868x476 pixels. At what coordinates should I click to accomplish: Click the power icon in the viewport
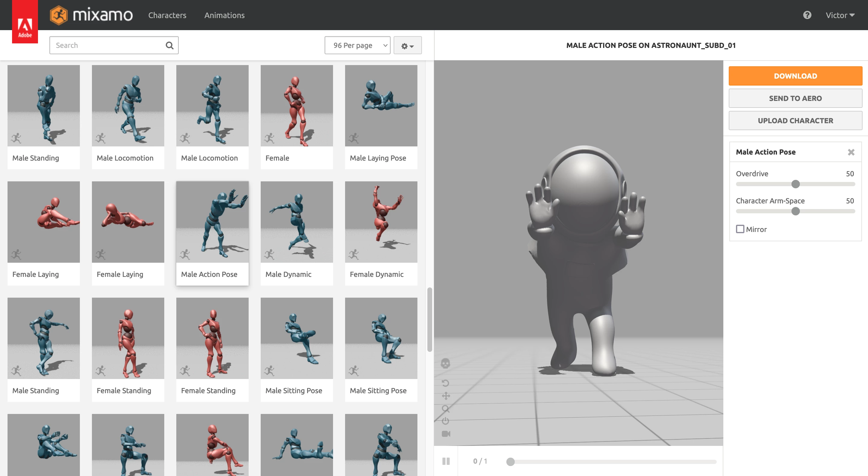(x=445, y=421)
